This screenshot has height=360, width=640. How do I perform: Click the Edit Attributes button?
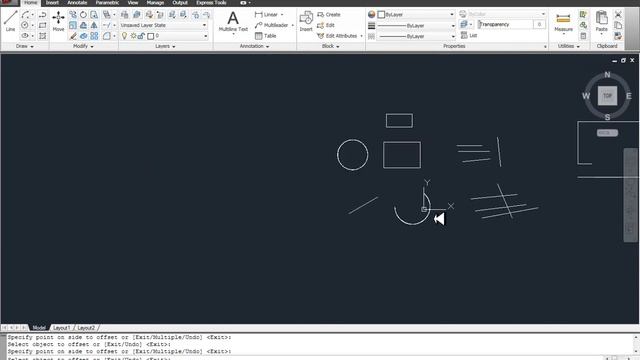pyautogui.click(x=338, y=36)
